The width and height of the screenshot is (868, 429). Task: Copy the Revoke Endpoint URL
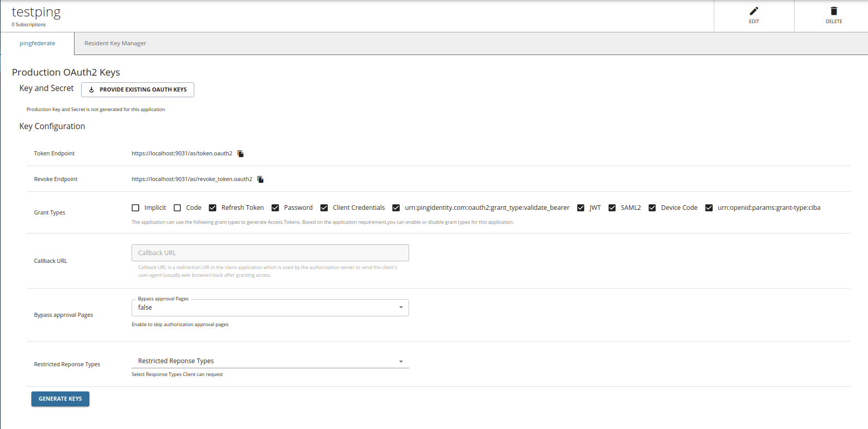click(261, 180)
